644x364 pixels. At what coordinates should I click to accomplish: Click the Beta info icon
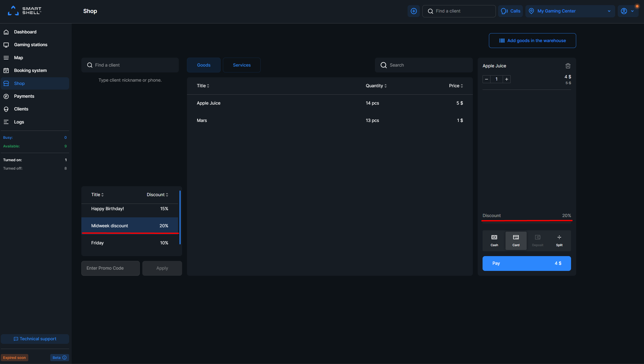point(65,357)
